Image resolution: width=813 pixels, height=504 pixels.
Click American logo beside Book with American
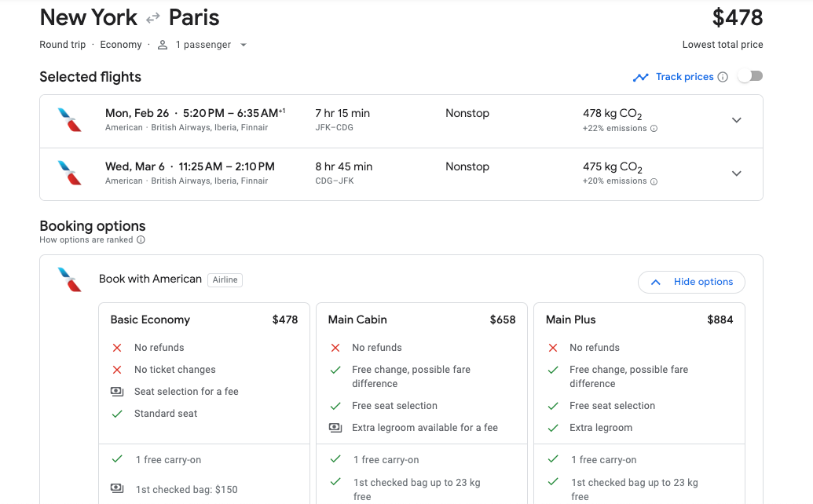click(x=70, y=279)
